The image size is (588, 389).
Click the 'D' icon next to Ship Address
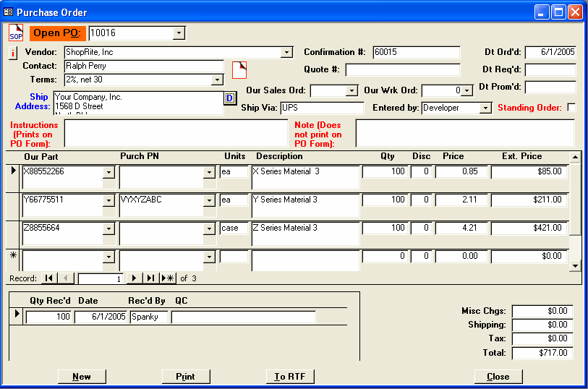coord(230,98)
